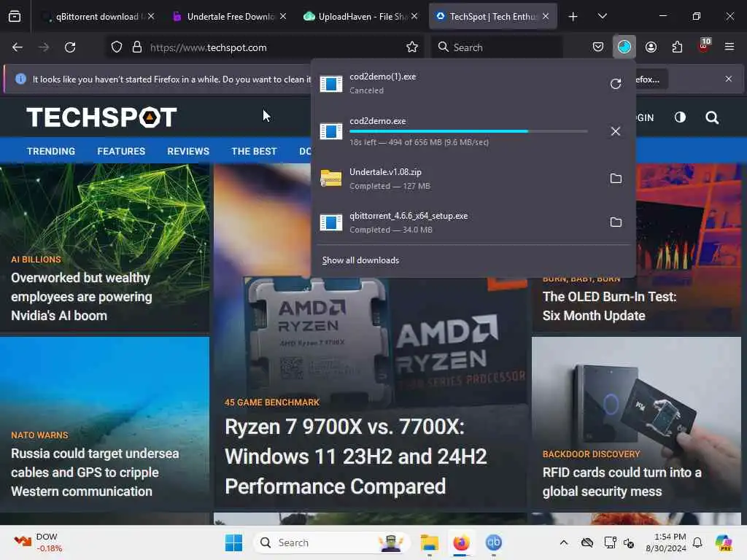Open containing folder for Undertale.v1.08.zip
This screenshot has width=747, height=560.
coord(616,178)
